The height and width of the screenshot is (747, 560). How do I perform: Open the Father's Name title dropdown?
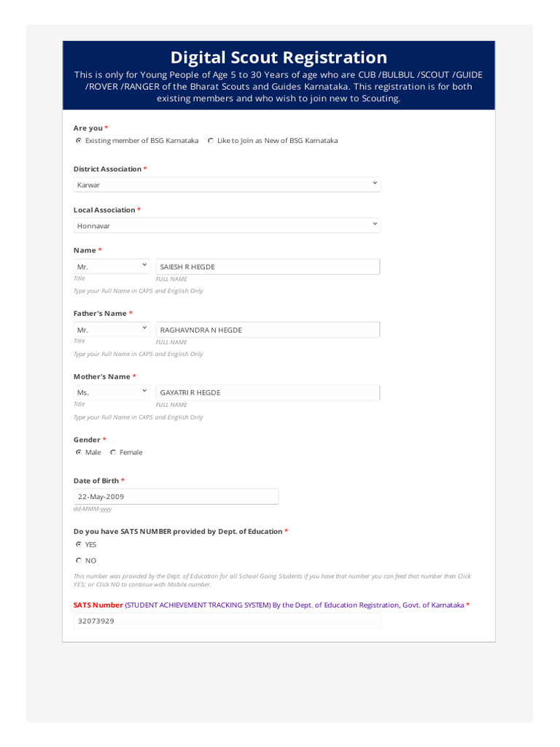(x=112, y=330)
